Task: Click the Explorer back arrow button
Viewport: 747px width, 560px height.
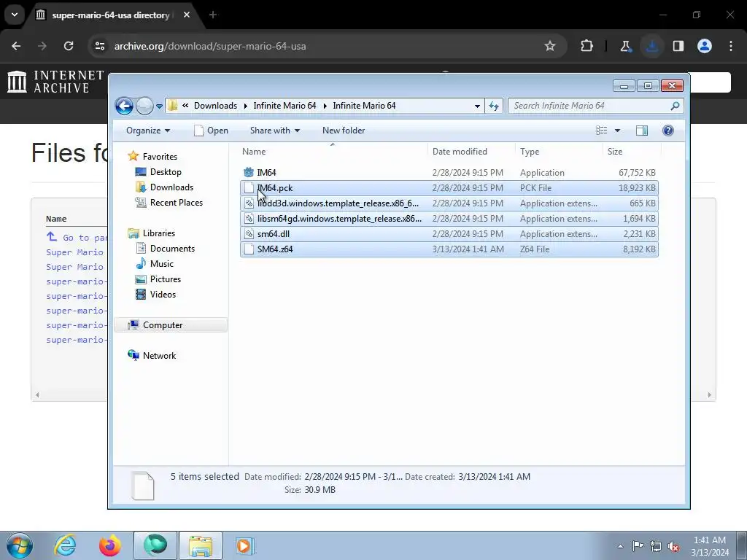Action: [x=124, y=106]
